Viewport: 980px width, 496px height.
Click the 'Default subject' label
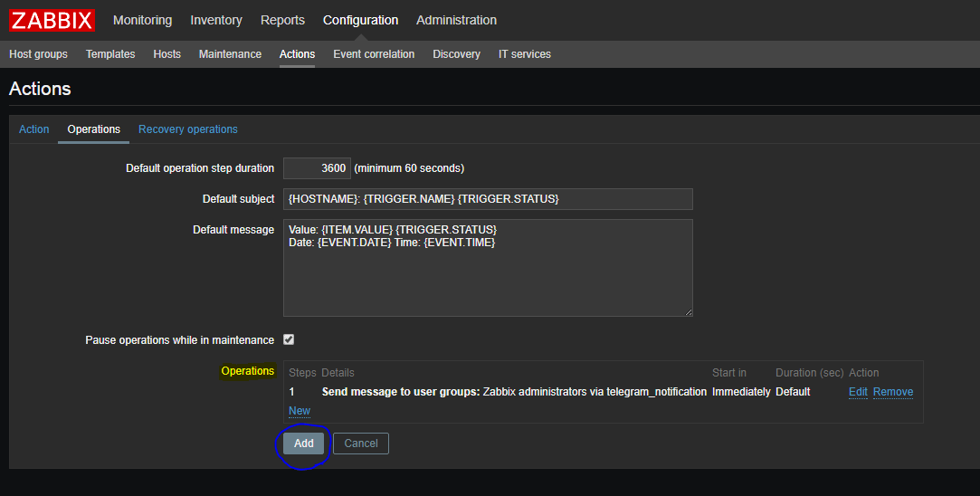(238, 199)
